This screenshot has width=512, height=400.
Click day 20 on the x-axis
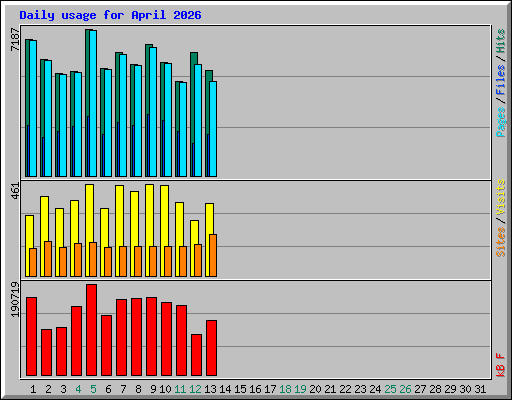pos(315,389)
